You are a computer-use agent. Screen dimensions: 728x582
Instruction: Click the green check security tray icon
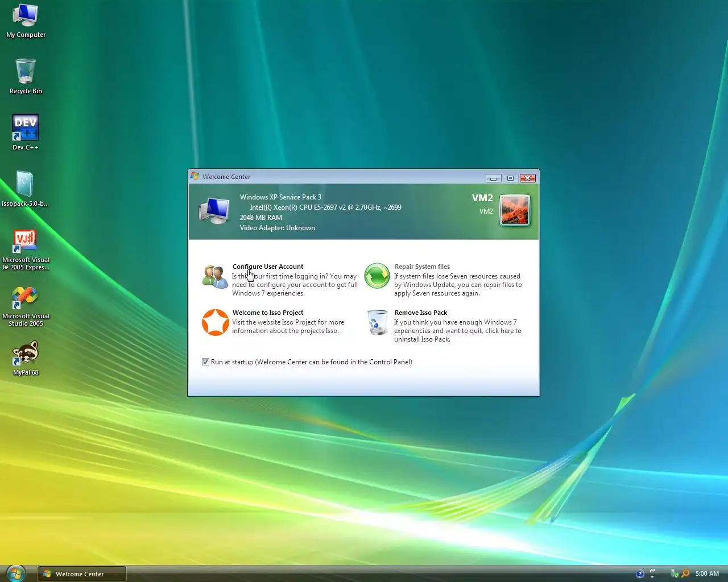[x=675, y=573]
